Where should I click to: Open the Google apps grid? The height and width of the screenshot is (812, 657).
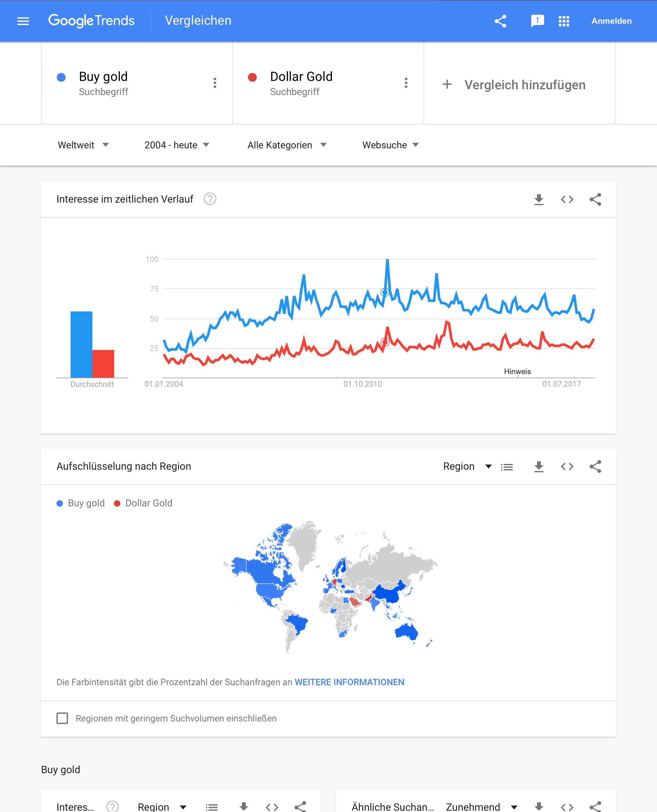pos(564,21)
